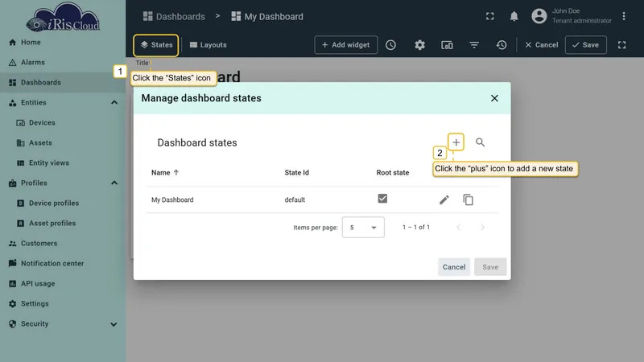Image resolution: width=644 pixels, height=362 pixels.
Task: Open dashboard settings gear icon
Action: [419, 45]
